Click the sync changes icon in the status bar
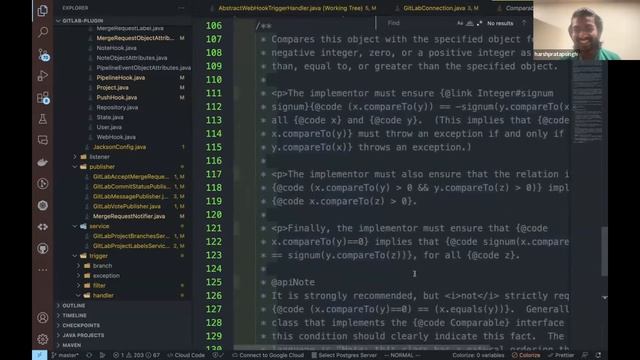Screen dimensions: 640x360 [89, 355]
